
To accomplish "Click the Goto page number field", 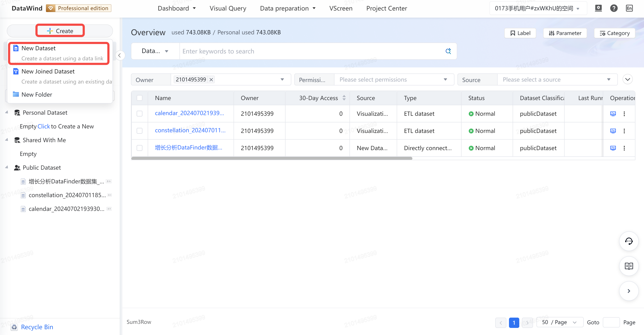I will pos(611,323).
